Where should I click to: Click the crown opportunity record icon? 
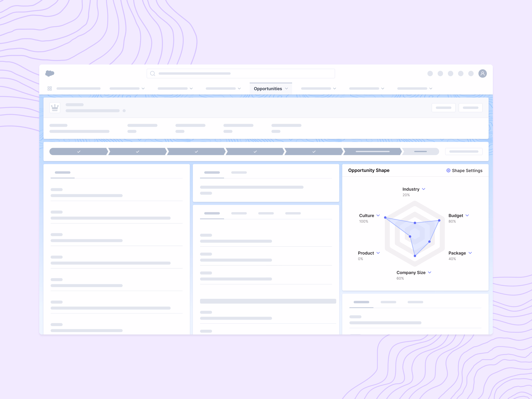[55, 108]
